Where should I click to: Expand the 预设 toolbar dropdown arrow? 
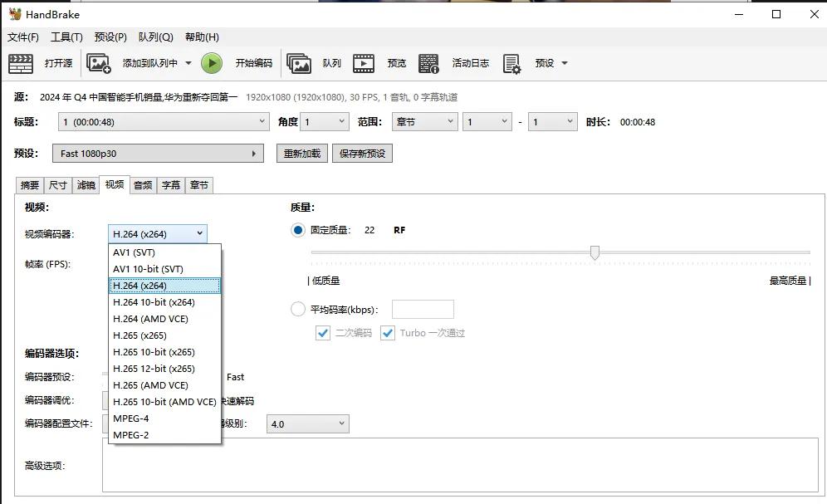565,63
